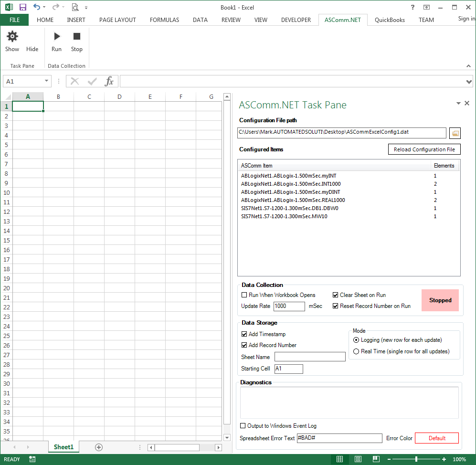Customize Quick Access Toolbar dropdown
Screen dimensions: 476x465
click(86, 8)
